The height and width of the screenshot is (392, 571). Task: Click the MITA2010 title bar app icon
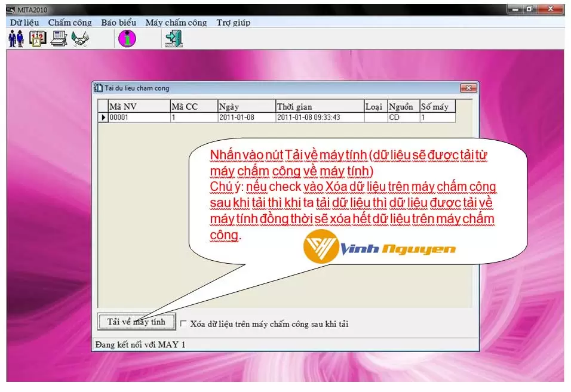click(x=11, y=10)
